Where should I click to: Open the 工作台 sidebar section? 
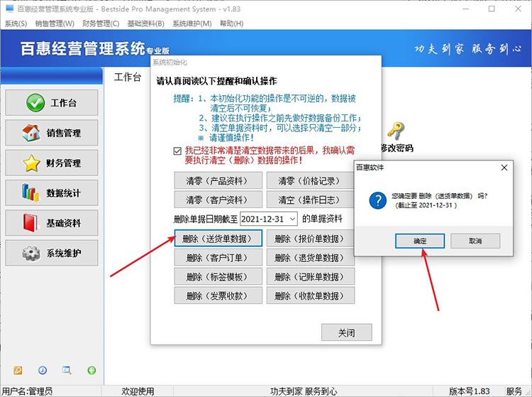[x=52, y=102]
